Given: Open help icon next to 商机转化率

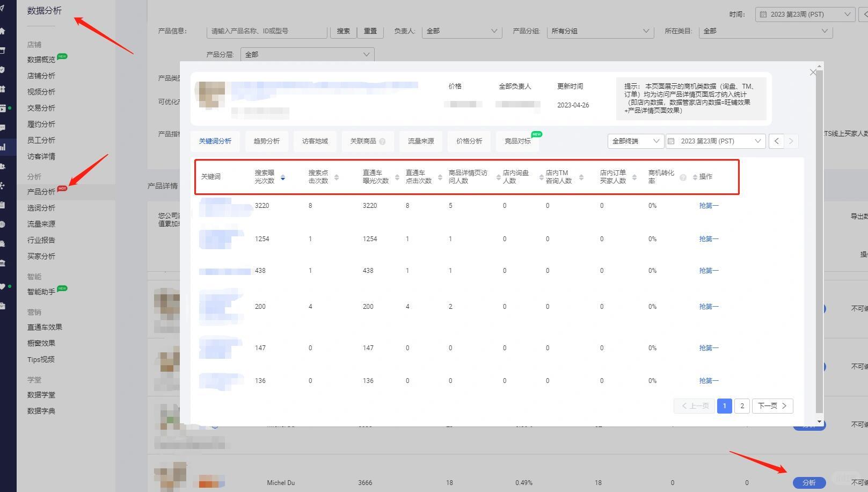Looking at the screenshot, I should [683, 177].
